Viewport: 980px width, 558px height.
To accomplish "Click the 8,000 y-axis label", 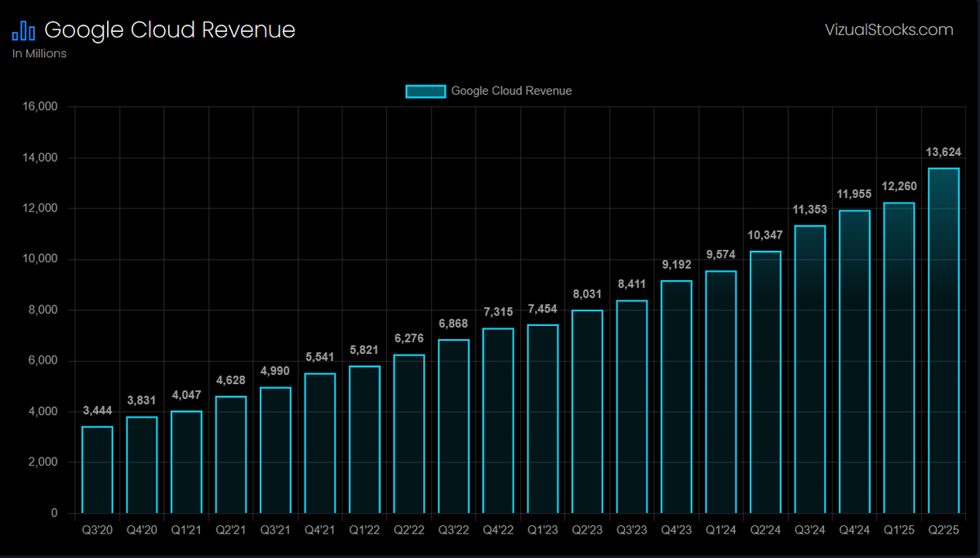I will (42, 310).
